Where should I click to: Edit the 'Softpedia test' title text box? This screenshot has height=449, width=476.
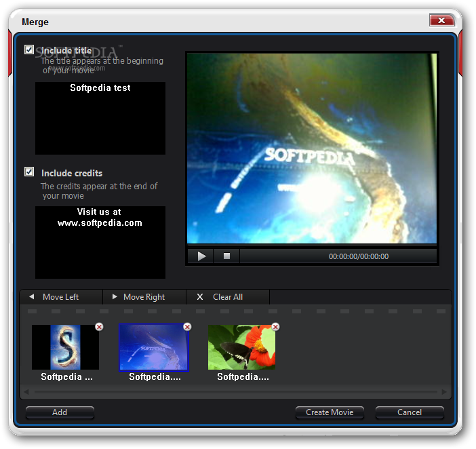pos(100,118)
